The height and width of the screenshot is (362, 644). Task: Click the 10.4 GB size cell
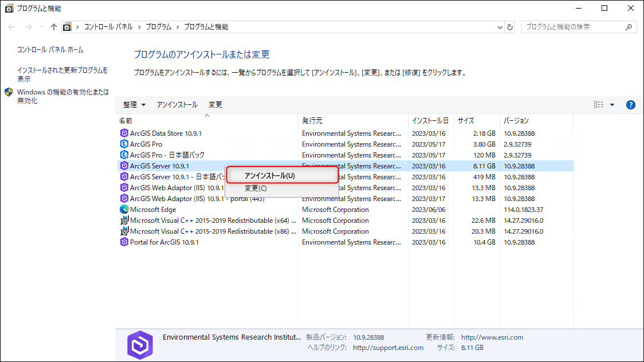coord(484,242)
